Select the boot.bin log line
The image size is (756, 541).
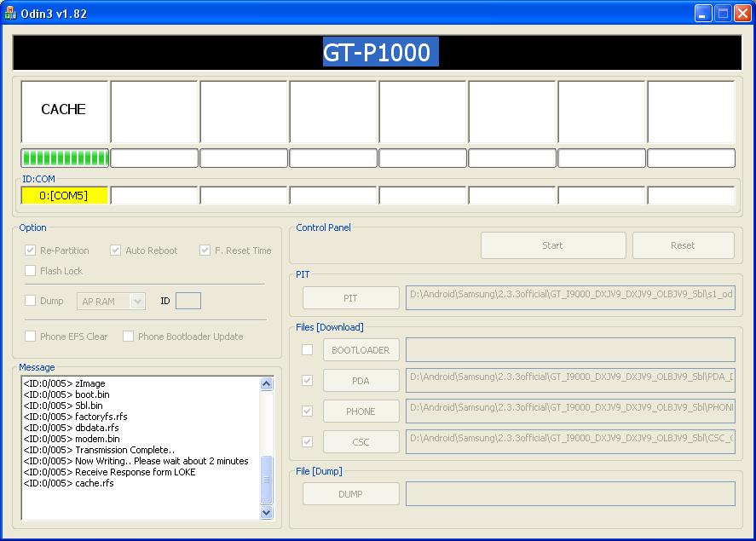pos(66,394)
